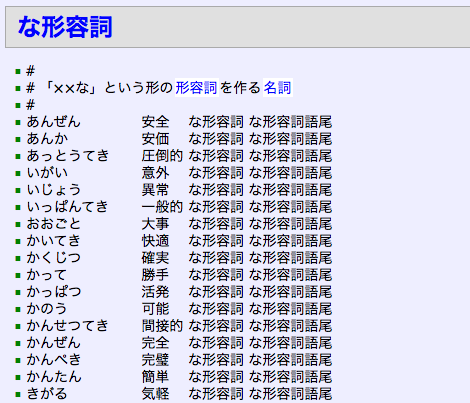Select the kanji 完璧 entry
Image resolution: width=470 pixels, height=403 pixels.
click(155, 360)
